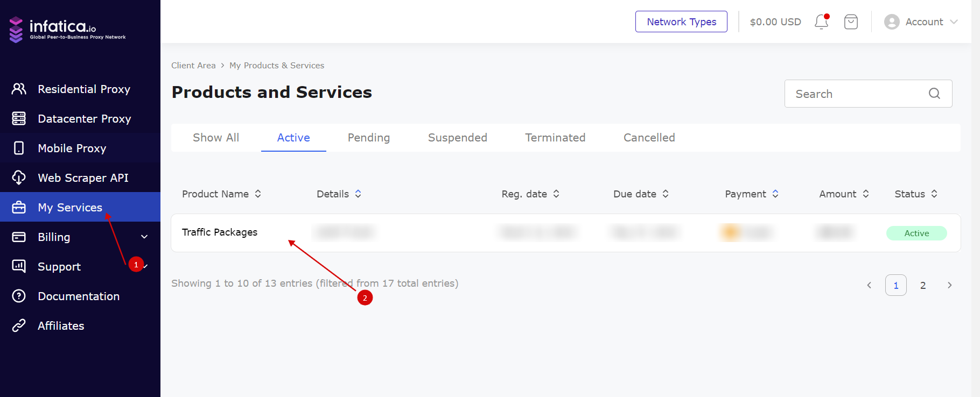Click the Billing label in sidebar

tap(54, 237)
